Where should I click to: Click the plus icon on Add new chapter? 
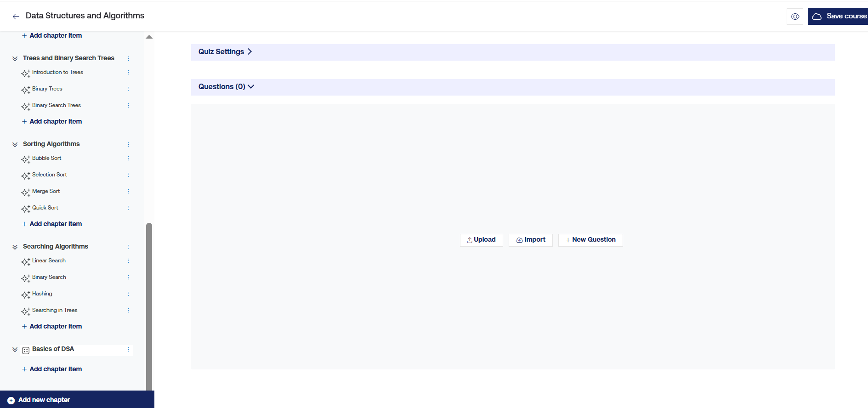tap(11, 401)
